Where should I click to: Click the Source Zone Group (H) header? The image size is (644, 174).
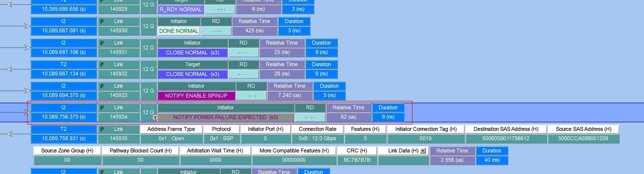[67, 151]
